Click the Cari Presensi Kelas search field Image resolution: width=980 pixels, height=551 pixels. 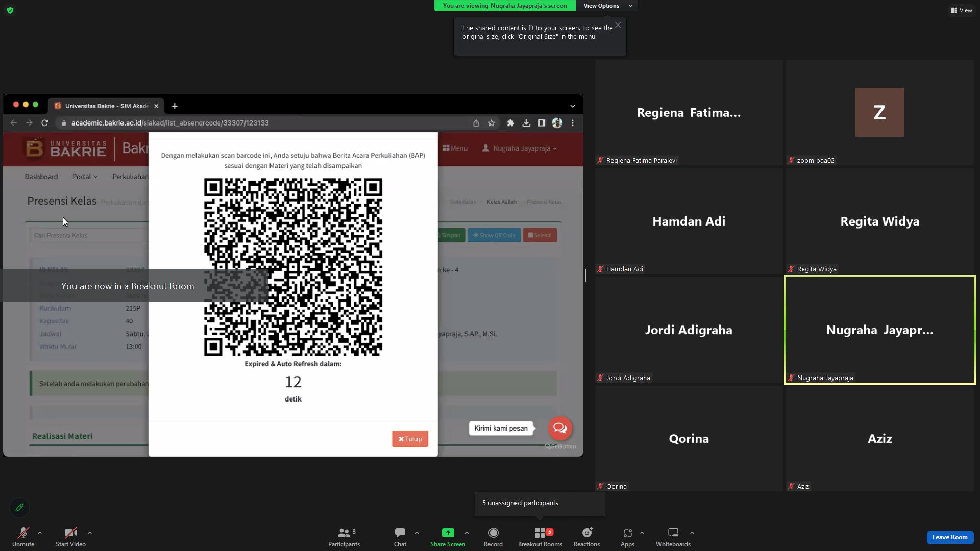[89, 235]
